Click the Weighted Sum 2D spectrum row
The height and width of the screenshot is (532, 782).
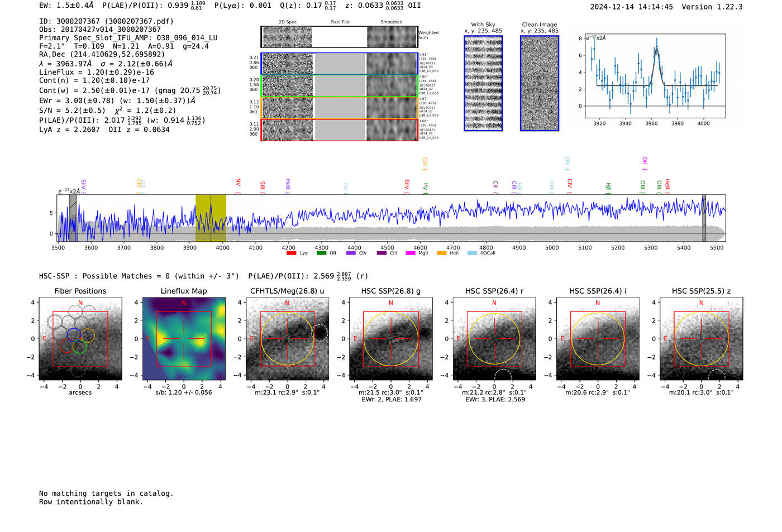(339, 37)
